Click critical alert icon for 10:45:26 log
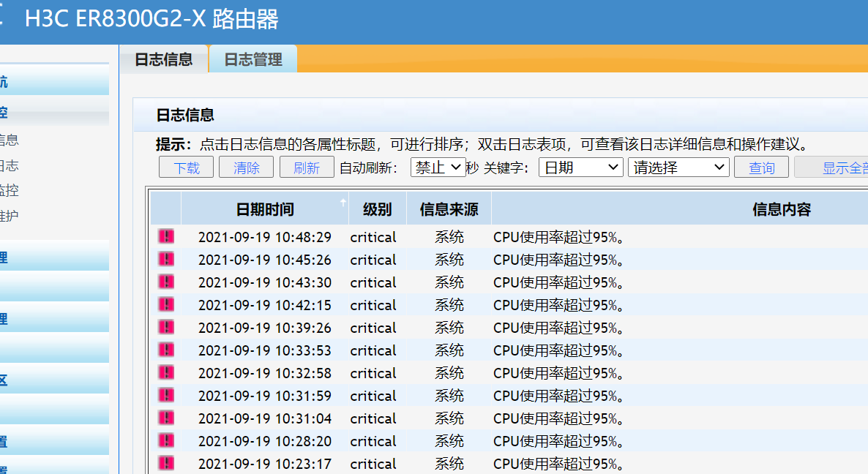The height and width of the screenshot is (474, 868). pyautogui.click(x=166, y=260)
